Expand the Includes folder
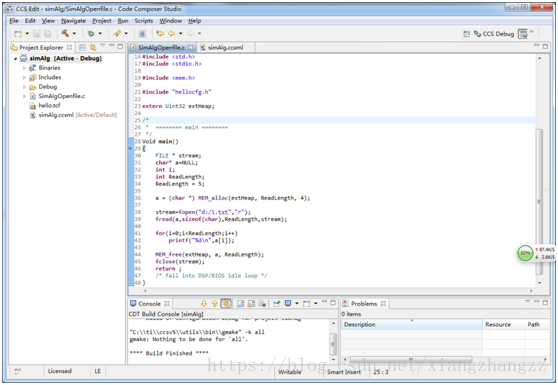This screenshot has width=558, height=385. pyautogui.click(x=24, y=77)
